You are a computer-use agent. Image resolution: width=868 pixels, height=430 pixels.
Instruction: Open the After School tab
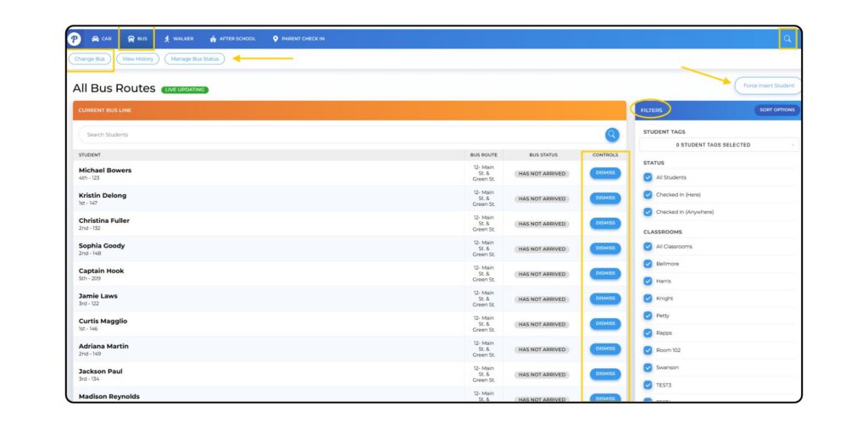pos(232,38)
